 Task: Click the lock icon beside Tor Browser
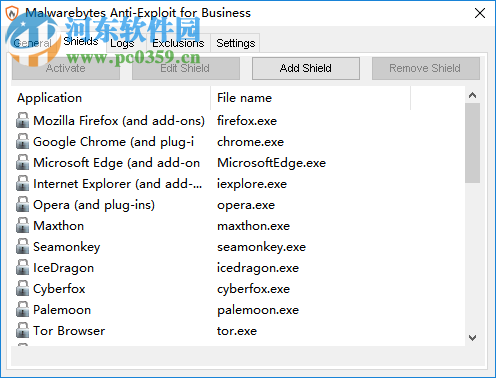[22, 331]
